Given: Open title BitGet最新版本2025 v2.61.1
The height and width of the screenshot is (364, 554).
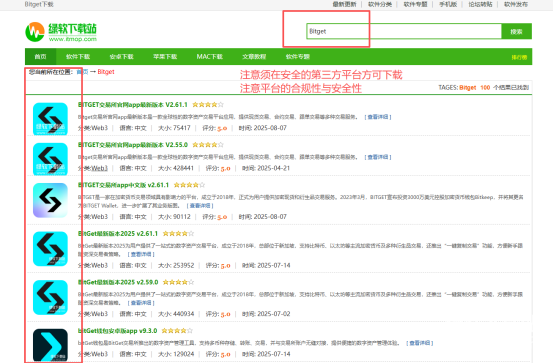Looking at the screenshot, I should pos(118,233).
